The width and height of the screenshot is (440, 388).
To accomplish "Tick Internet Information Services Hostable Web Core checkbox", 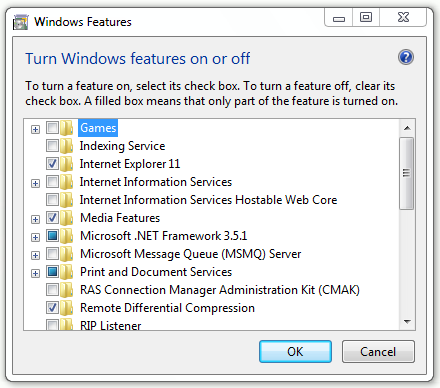I will coord(52,200).
